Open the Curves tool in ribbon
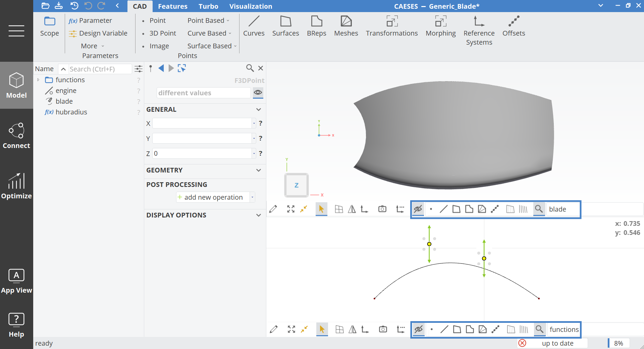This screenshot has width=644, height=349. point(254,26)
